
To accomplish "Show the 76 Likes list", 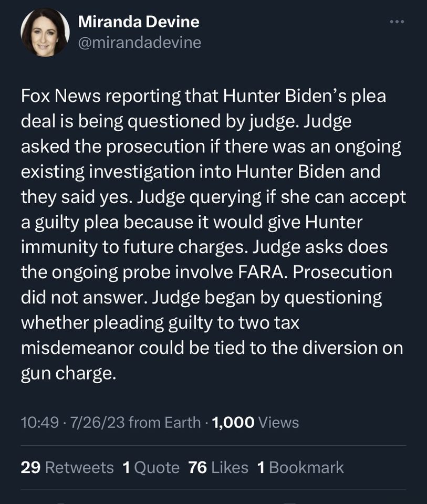I will pyautogui.click(x=218, y=467).
